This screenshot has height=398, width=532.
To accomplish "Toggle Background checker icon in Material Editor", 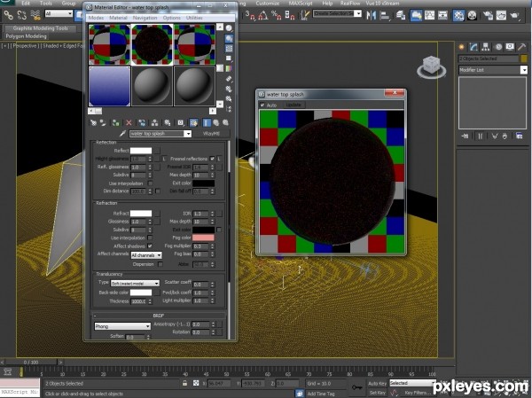I will 229,49.
